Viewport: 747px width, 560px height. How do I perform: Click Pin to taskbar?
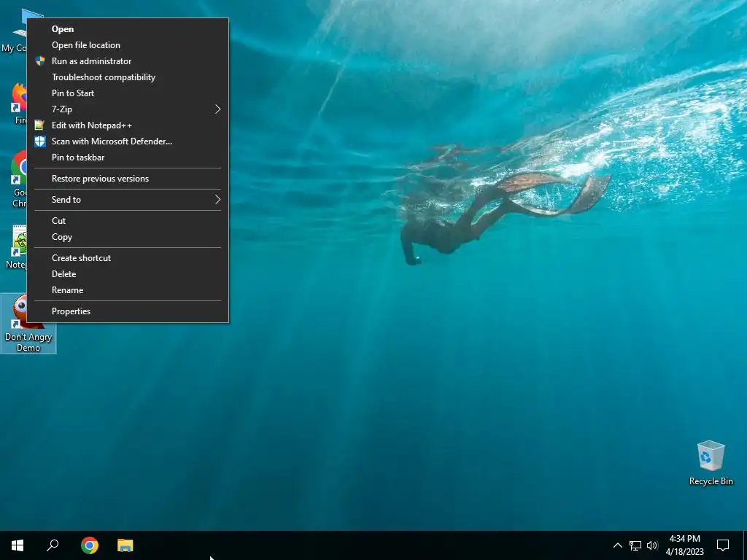pyautogui.click(x=128, y=157)
